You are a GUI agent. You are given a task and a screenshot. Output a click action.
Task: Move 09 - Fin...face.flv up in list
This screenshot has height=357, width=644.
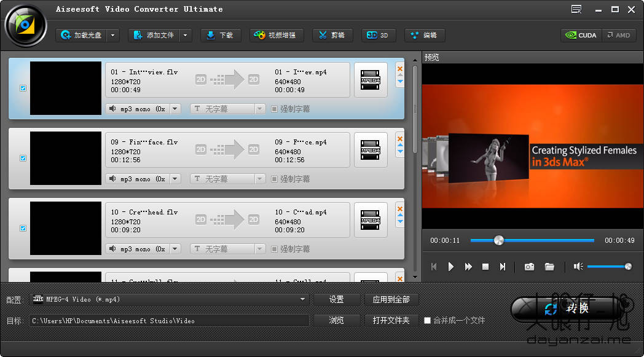(x=400, y=145)
